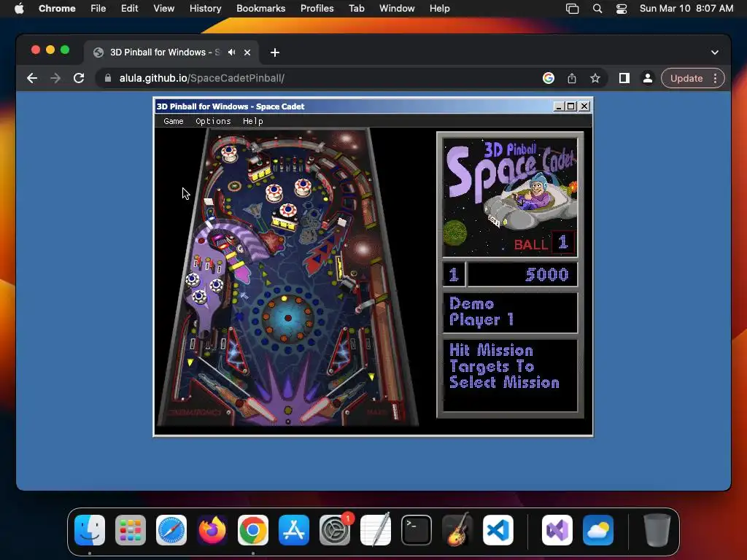747x560 pixels.
Task: Open Finder from the Dock
Action: pos(90,530)
